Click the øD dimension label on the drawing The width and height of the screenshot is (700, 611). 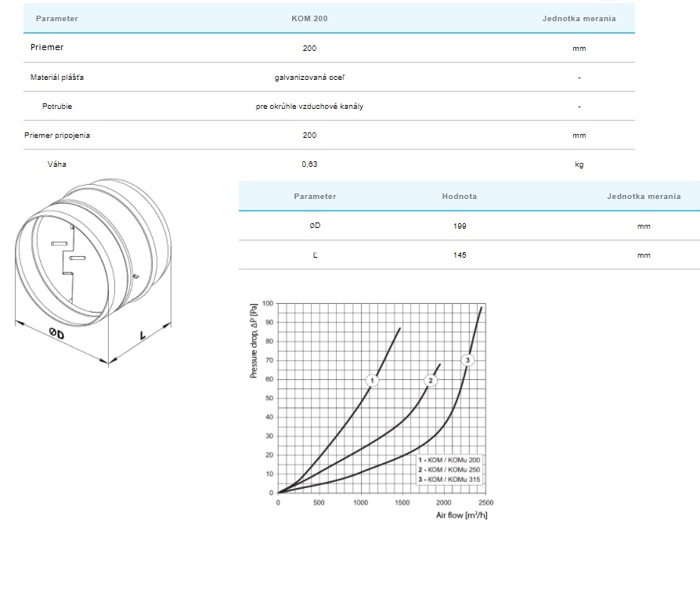coord(56,334)
